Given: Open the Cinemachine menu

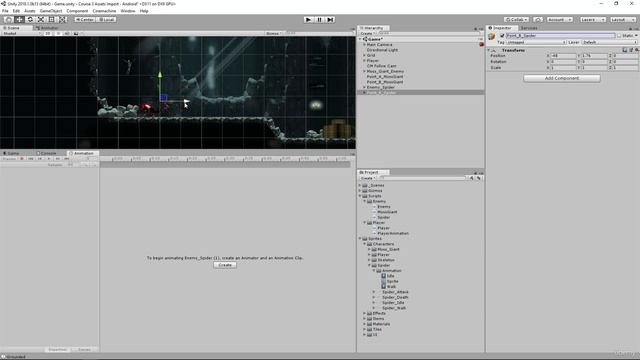Looking at the screenshot, I should click(104, 11).
